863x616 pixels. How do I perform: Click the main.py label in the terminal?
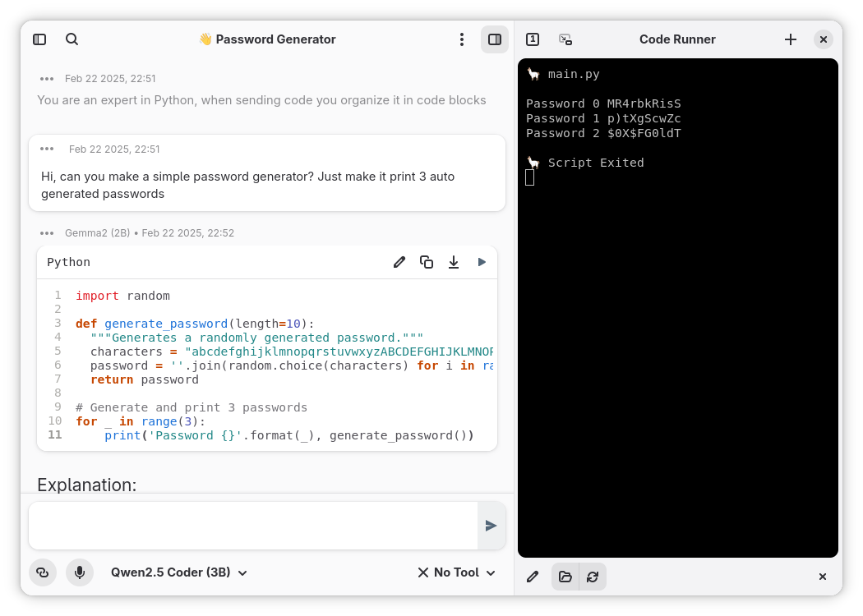[574, 74]
